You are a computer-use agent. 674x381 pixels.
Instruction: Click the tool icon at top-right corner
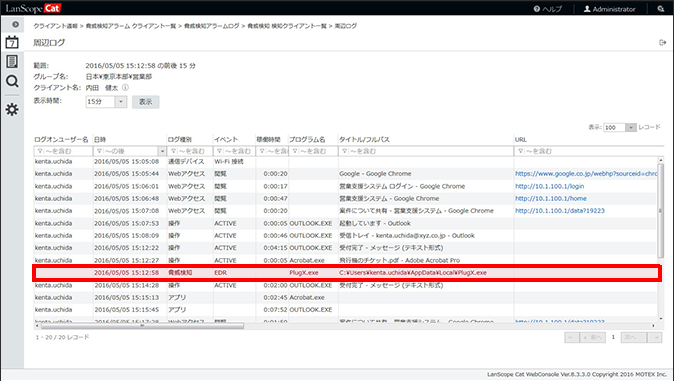(661, 9)
